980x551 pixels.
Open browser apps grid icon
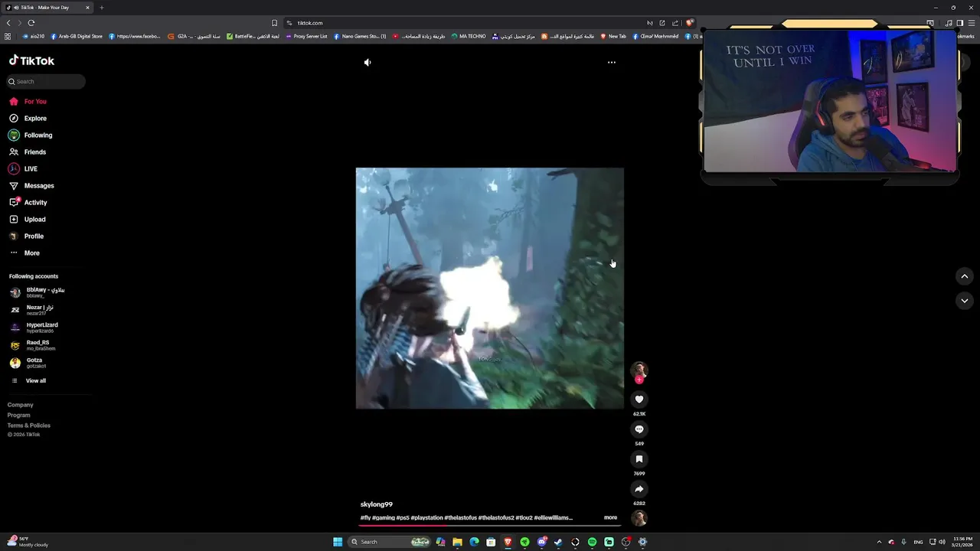pyautogui.click(x=8, y=36)
